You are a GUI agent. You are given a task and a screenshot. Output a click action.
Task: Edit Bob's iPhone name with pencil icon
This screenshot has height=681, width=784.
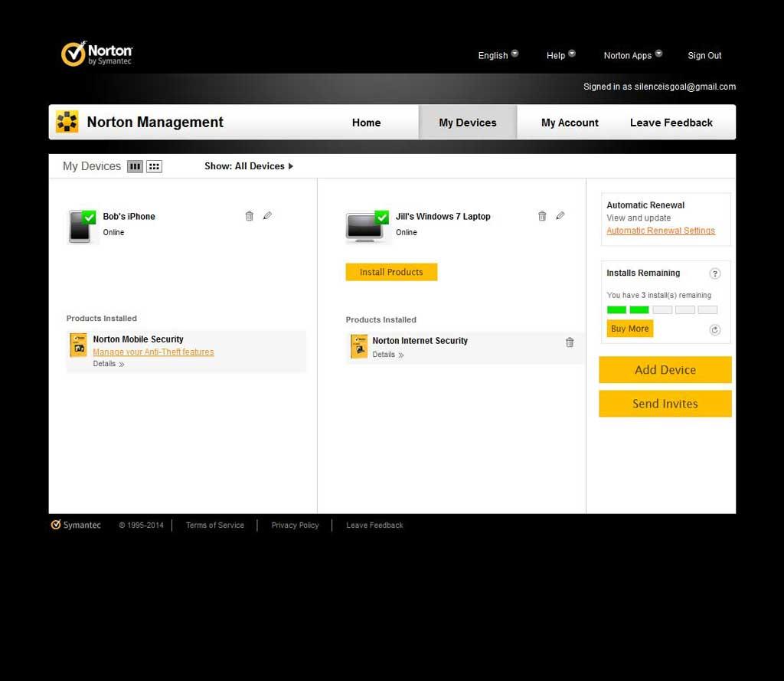coord(267,216)
